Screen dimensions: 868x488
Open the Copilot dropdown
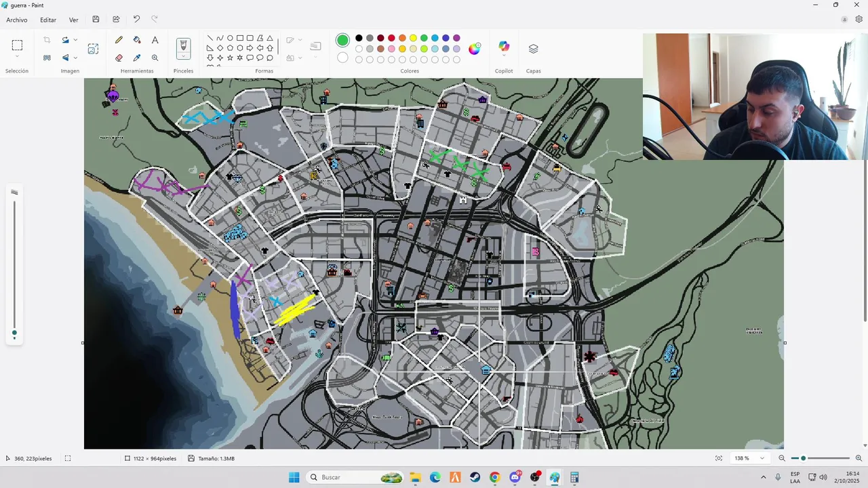(504, 56)
